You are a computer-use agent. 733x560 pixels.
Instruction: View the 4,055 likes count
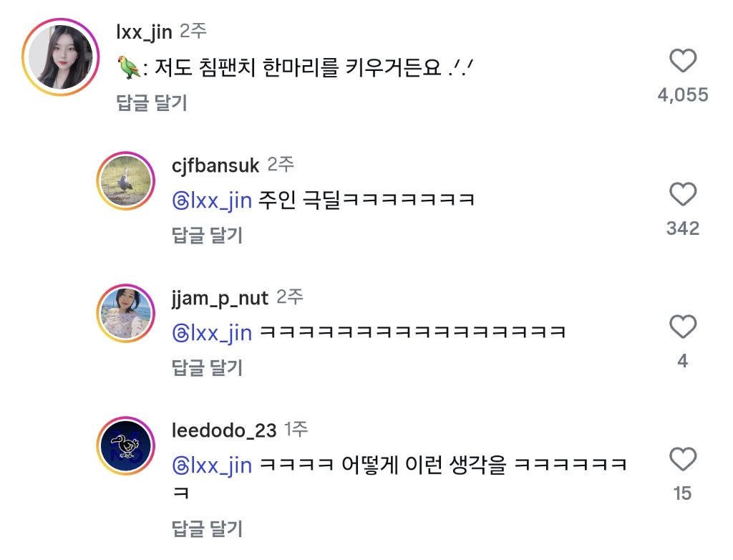pyautogui.click(x=683, y=95)
